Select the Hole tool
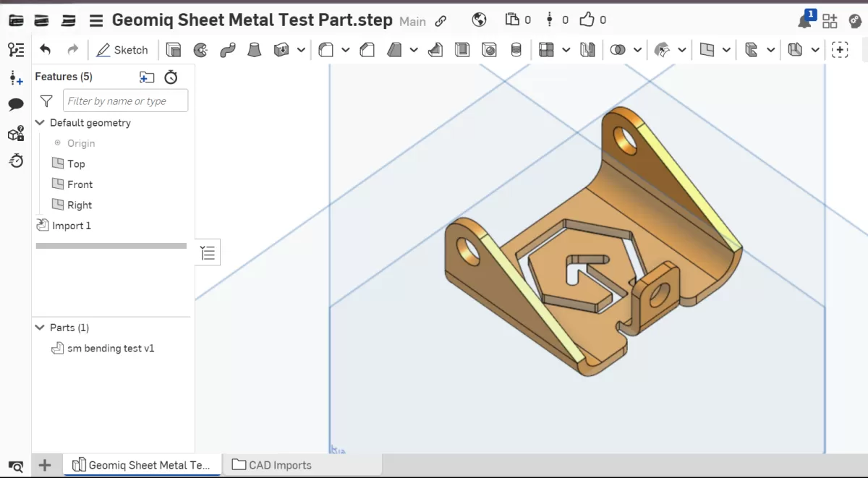This screenshot has width=868, height=478. pos(490,50)
